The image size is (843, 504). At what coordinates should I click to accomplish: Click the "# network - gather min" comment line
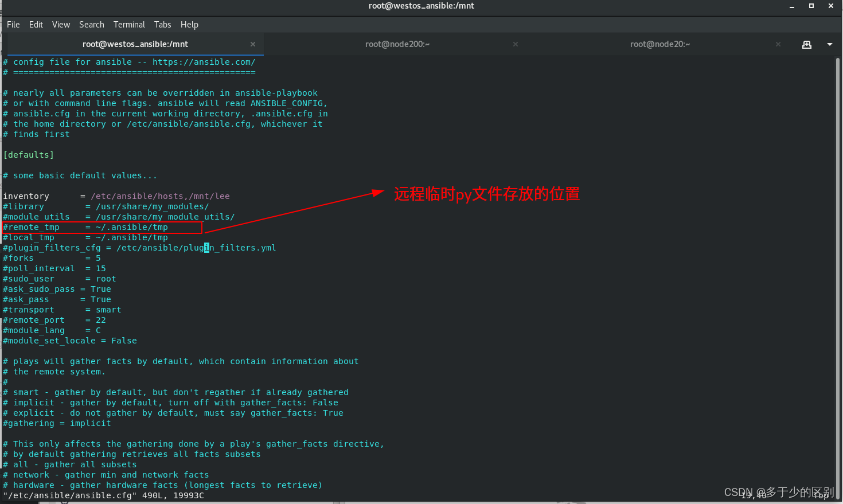[x=106, y=475]
